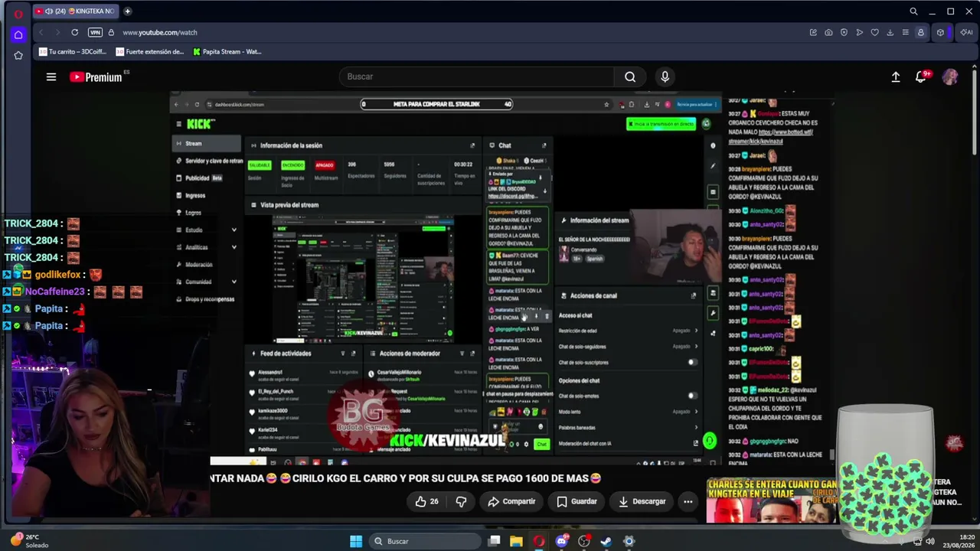Click the Guardar button
This screenshot has height=551, width=980.
tap(577, 501)
